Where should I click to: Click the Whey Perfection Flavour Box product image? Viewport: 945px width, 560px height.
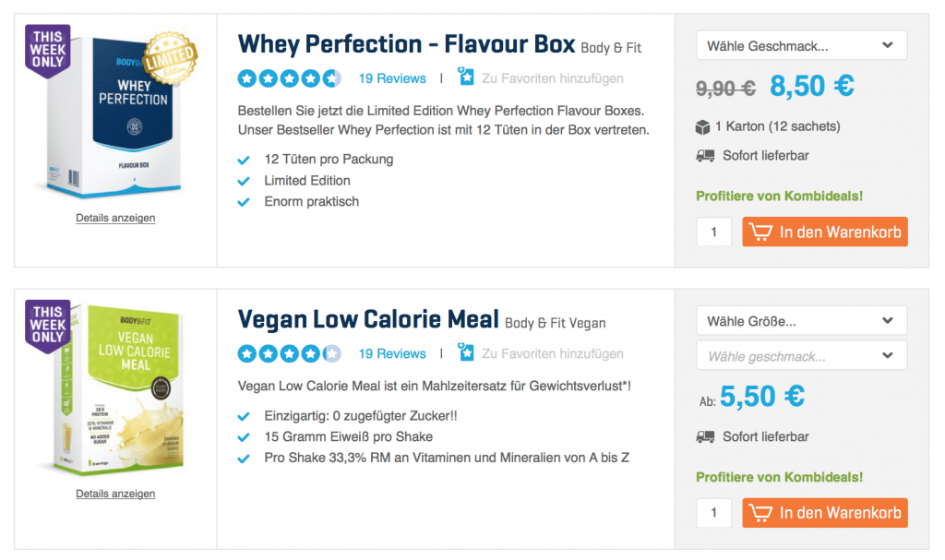(x=115, y=115)
